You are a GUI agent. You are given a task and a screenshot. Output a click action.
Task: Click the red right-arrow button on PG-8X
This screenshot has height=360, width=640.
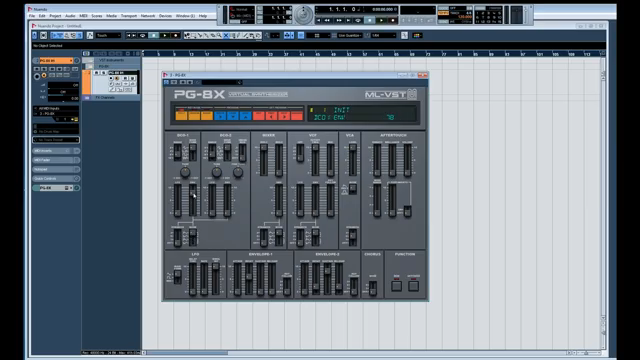click(284, 116)
